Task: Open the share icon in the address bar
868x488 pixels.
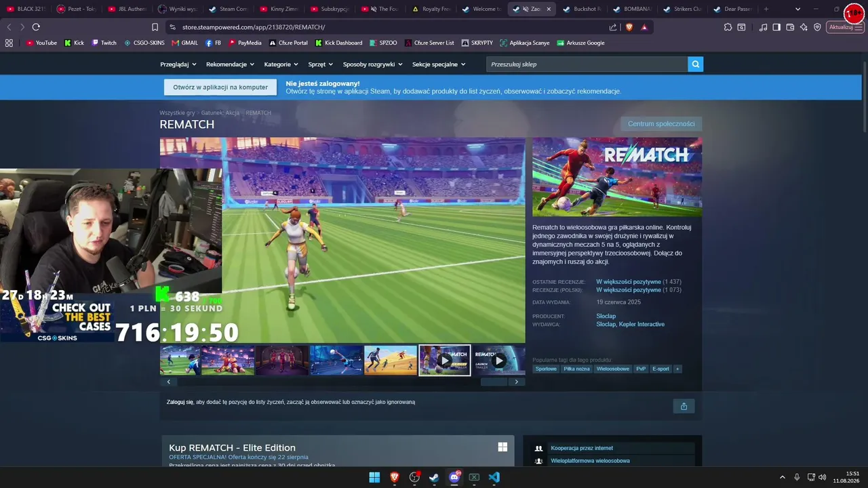Action: point(613,27)
